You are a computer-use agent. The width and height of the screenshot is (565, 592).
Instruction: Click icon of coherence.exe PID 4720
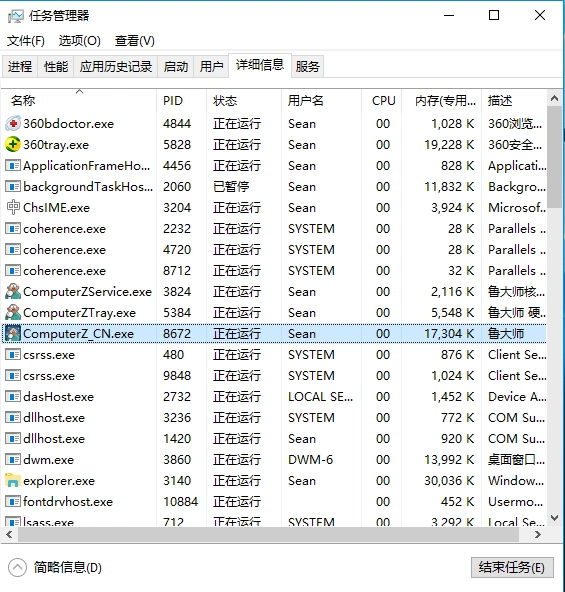13,250
